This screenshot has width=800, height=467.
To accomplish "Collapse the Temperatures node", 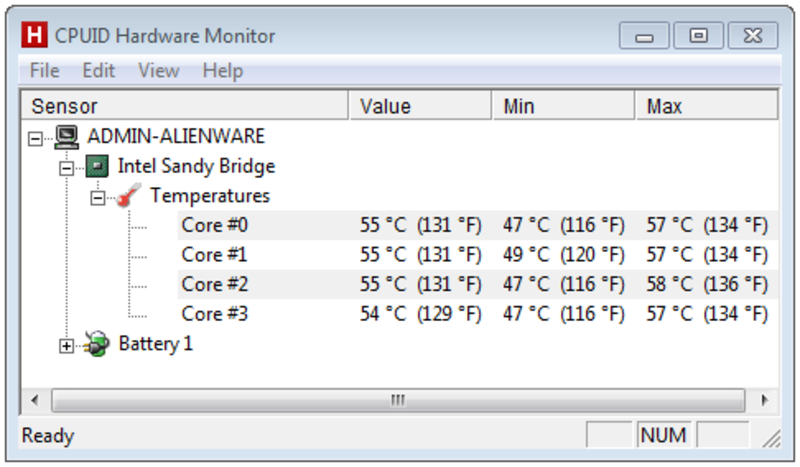I will coord(98,198).
